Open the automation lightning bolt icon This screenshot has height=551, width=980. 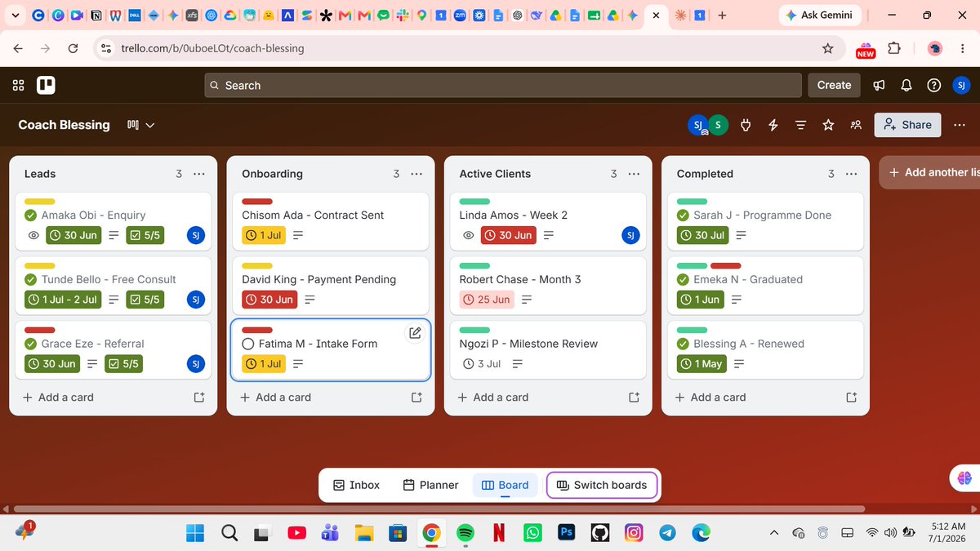(x=773, y=125)
